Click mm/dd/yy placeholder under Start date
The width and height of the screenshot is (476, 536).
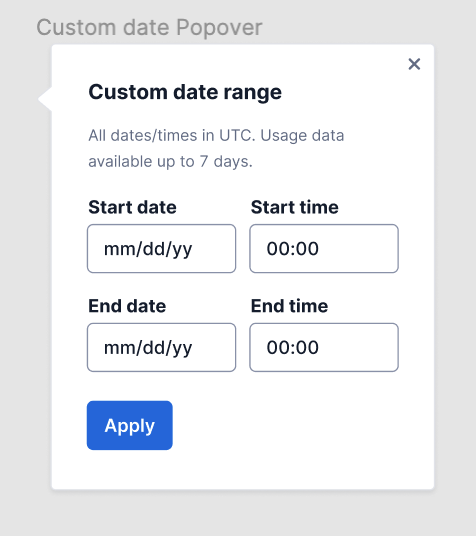(148, 249)
